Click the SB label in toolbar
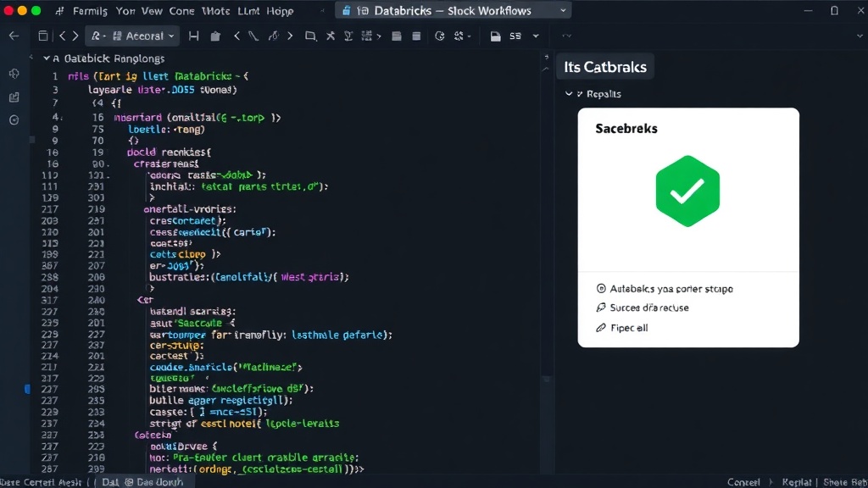 click(x=515, y=36)
